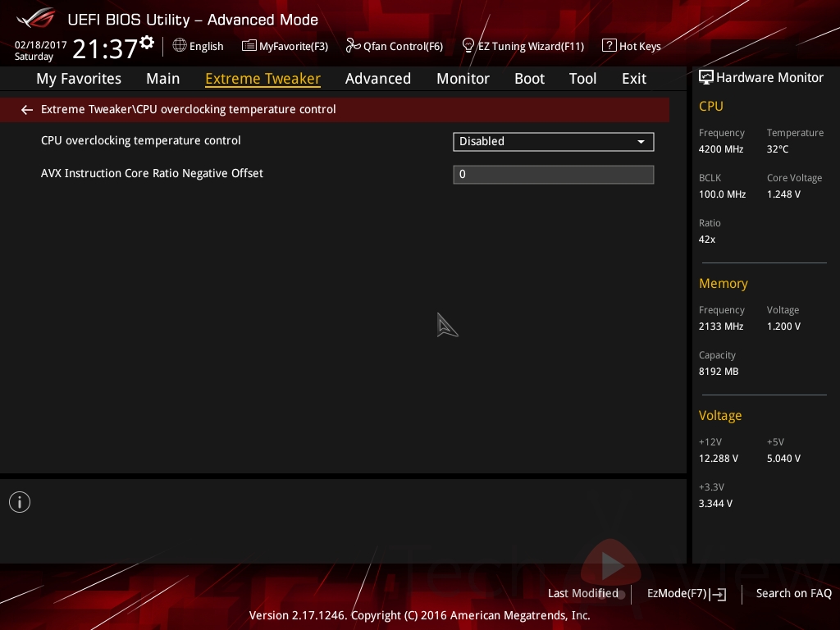Screen dimensions: 840x630
Task: Open the Tool tab
Action: point(583,79)
